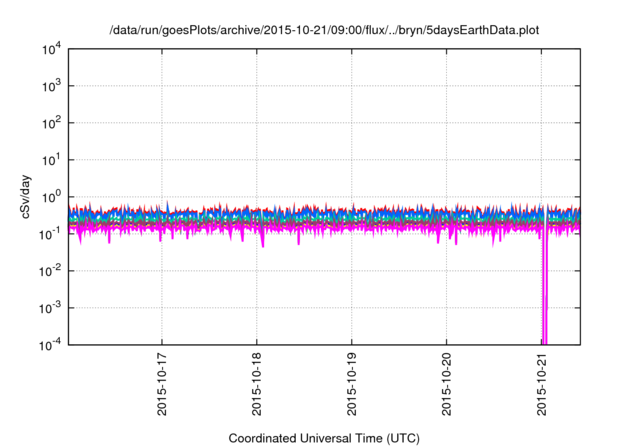Click the date tick label 2015-10-19

pos(352,384)
